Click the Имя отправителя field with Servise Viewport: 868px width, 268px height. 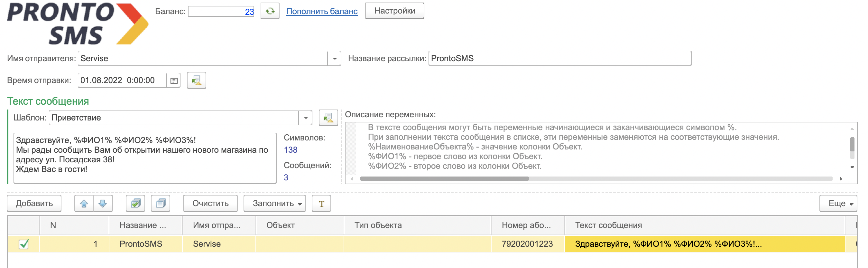pos(203,59)
